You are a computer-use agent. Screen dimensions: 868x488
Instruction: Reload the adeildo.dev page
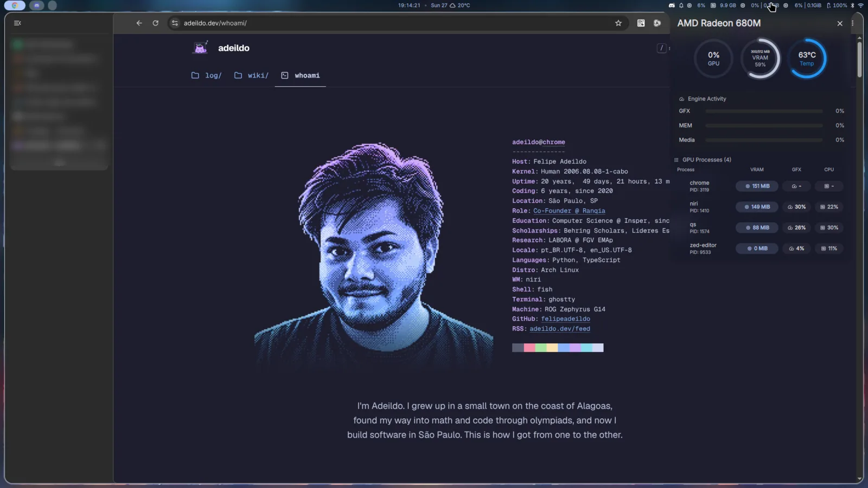(156, 23)
